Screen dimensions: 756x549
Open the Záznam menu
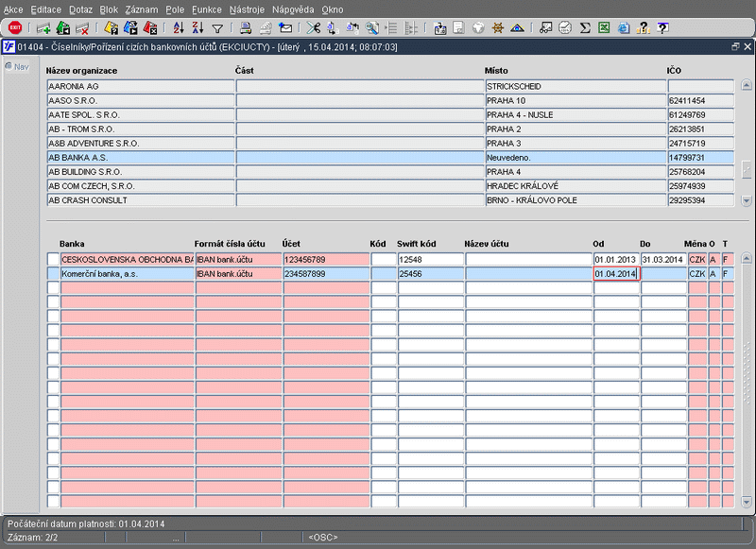point(142,9)
